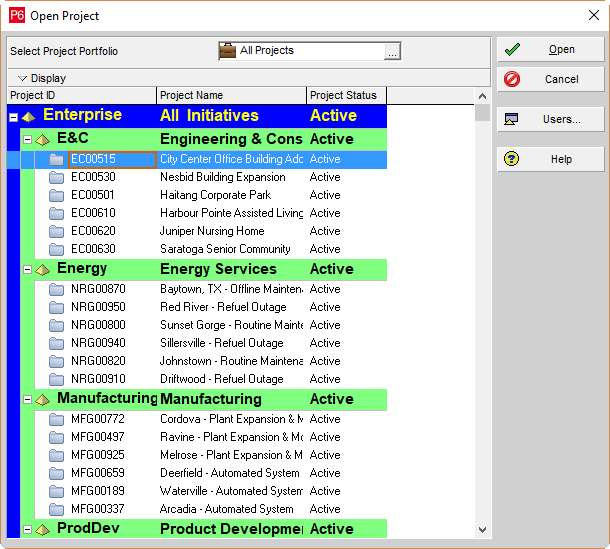The height and width of the screenshot is (549, 610).
Task: Select project ID MFG00925
Action: point(98,455)
